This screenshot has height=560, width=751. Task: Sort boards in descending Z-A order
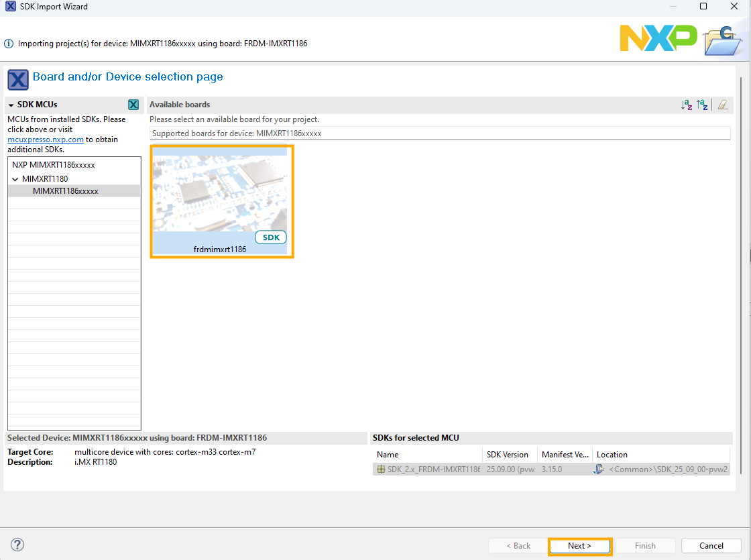(x=702, y=105)
